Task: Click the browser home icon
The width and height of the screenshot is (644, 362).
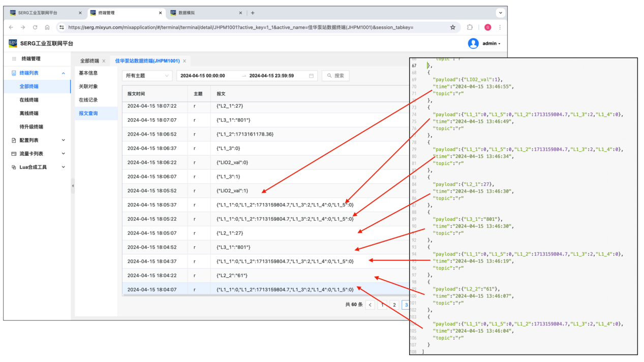Action: [x=47, y=27]
